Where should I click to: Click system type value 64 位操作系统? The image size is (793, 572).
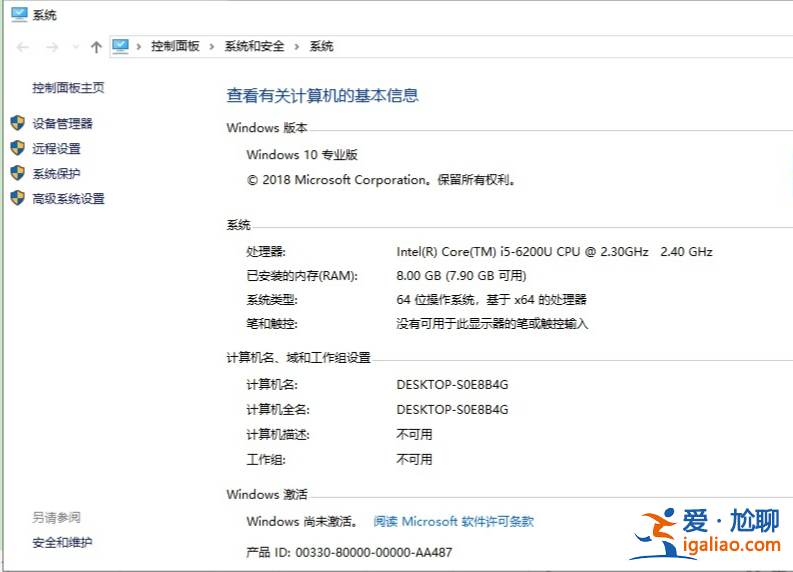(x=491, y=300)
